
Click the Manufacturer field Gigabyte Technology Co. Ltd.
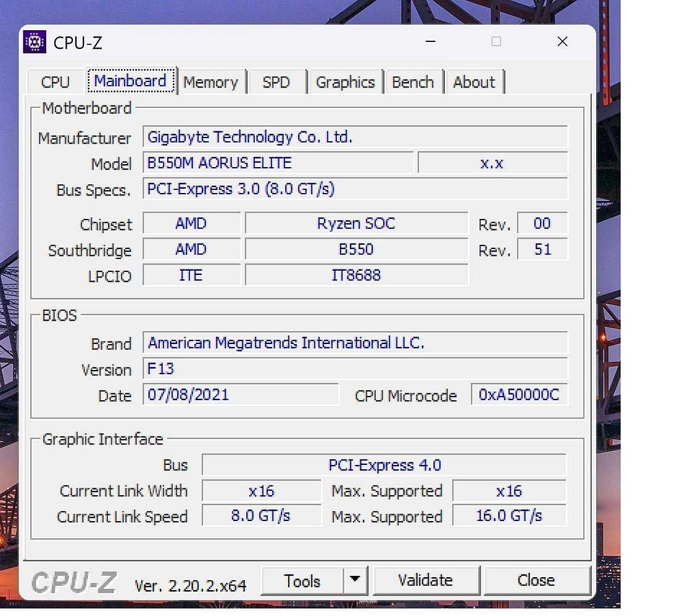coord(355,137)
